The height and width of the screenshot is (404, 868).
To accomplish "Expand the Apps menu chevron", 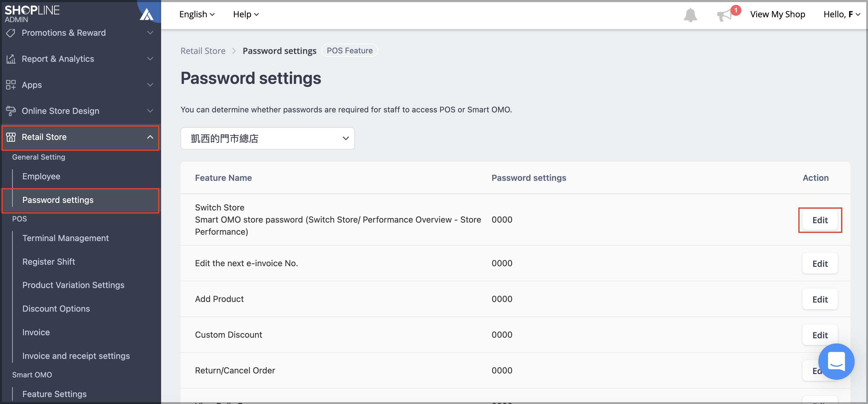I will coord(150,84).
